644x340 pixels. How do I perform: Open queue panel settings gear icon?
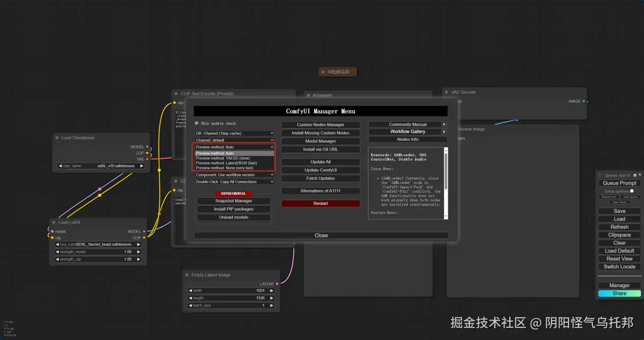coord(635,175)
